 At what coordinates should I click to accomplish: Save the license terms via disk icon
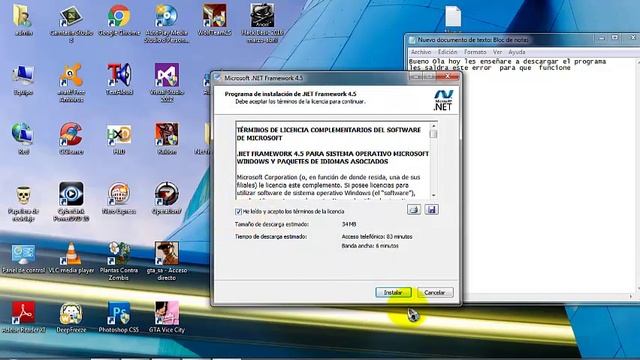[431, 210]
